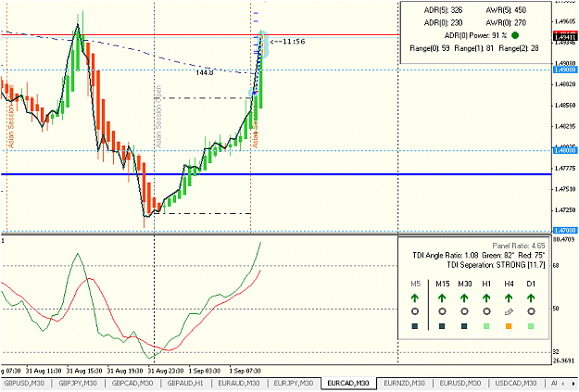579x392 pixels.
Task: Open the USDCAD,M30 chart tab
Action: [x=516, y=383]
